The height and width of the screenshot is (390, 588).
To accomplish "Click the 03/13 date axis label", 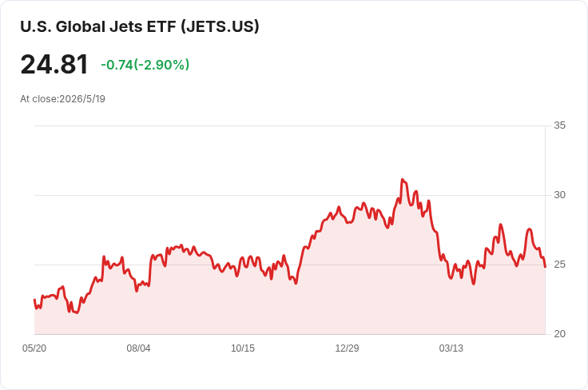I will tap(451, 348).
